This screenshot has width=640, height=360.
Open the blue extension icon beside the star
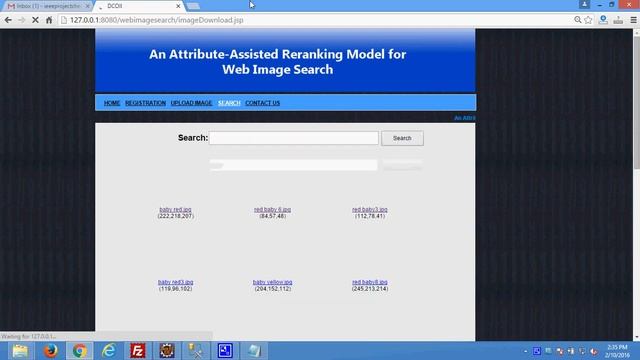[603, 20]
